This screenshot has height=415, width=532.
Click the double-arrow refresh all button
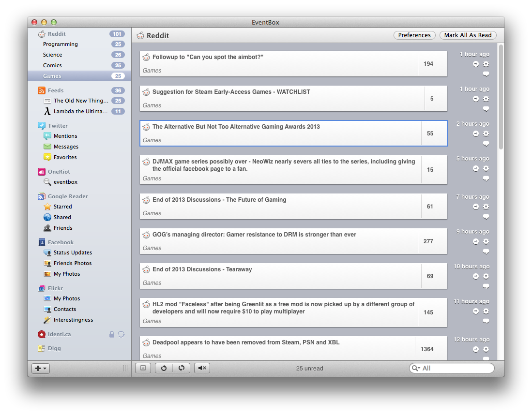182,368
